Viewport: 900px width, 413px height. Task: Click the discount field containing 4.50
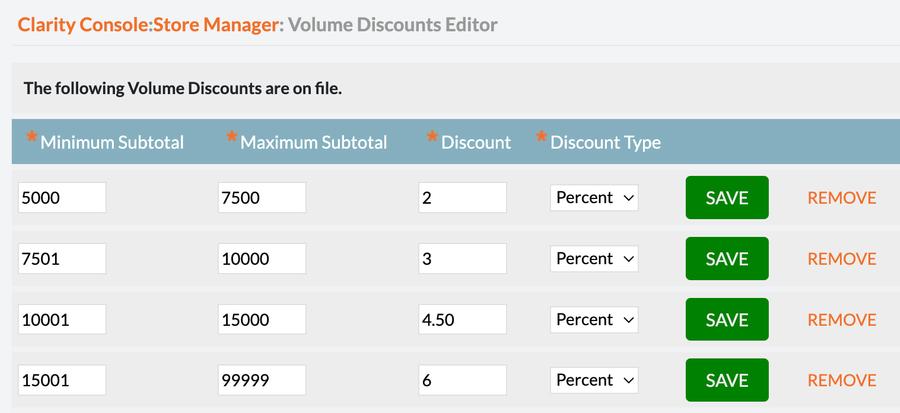462,320
